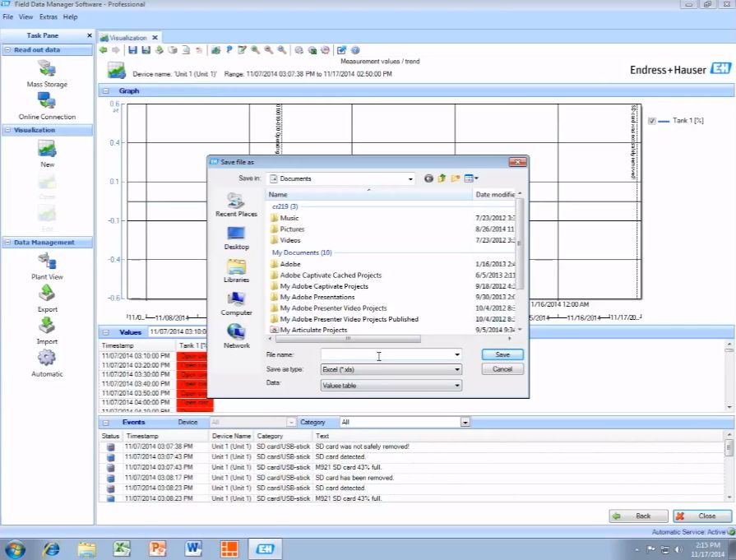Collapse Data Management group

pos(7,243)
